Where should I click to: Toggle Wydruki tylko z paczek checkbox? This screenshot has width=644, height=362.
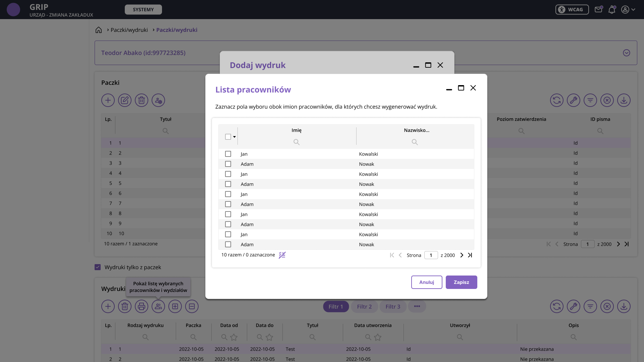pyautogui.click(x=98, y=267)
